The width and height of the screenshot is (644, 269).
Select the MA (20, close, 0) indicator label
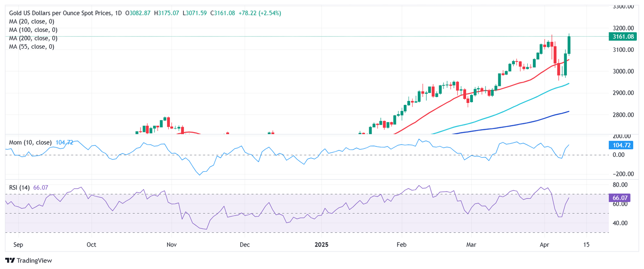(31, 21)
